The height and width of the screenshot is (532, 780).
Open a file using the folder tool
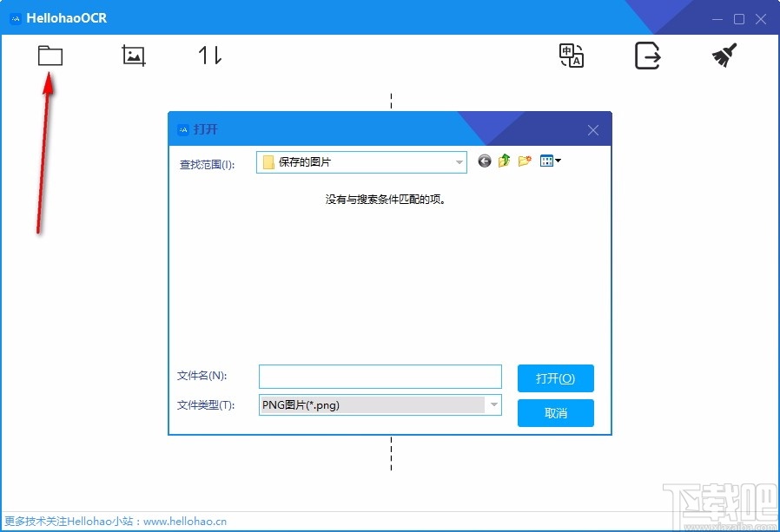tap(50, 55)
